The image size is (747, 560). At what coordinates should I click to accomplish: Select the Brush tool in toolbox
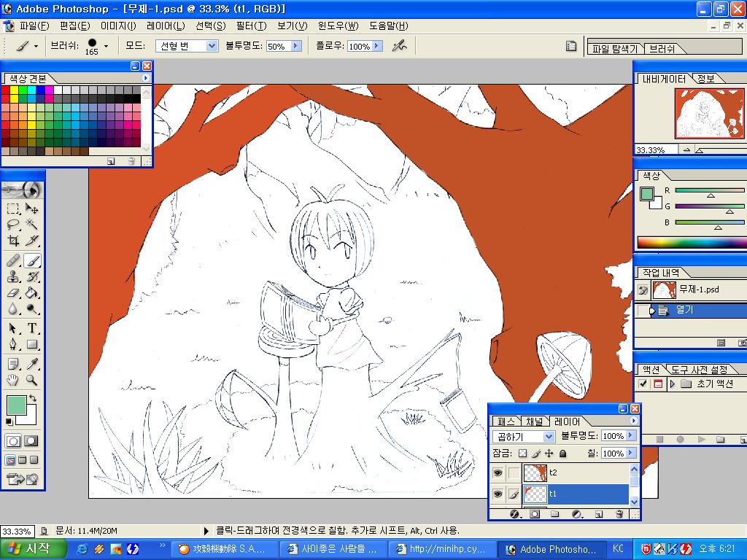[32, 260]
